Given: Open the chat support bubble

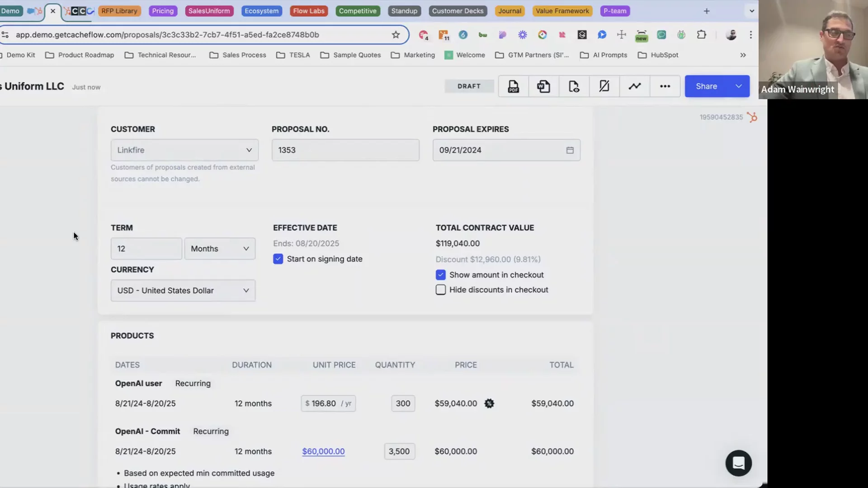Looking at the screenshot, I should coord(738,463).
